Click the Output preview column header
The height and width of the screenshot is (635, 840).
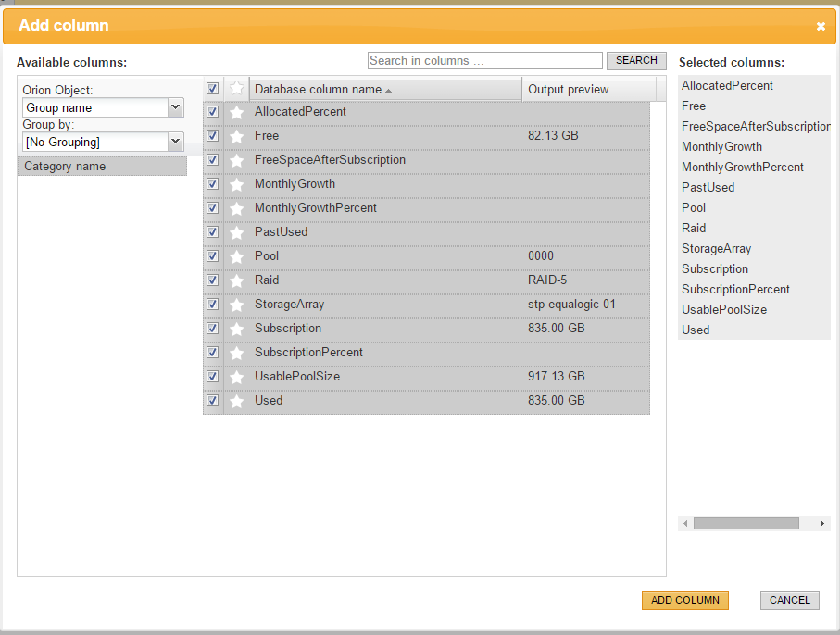tap(589, 90)
